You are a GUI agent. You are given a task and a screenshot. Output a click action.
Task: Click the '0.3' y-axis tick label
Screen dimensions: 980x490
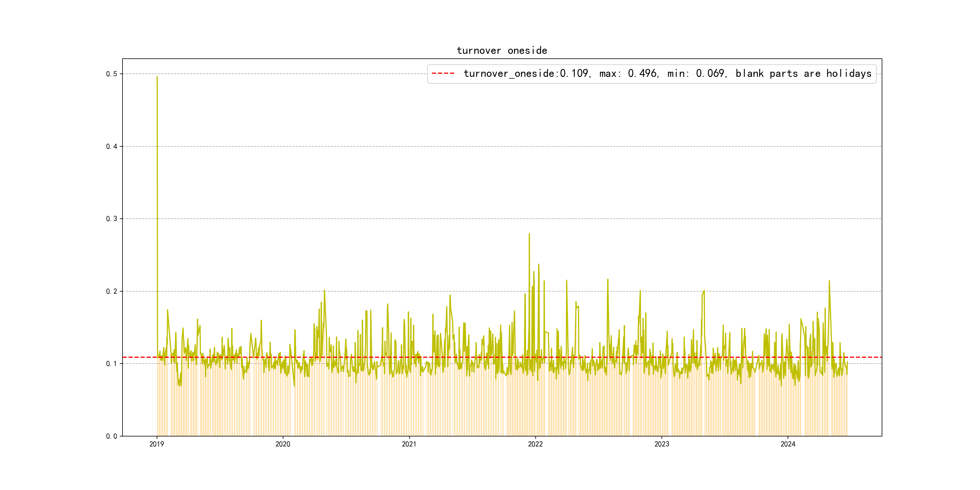[x=112, y=219]
